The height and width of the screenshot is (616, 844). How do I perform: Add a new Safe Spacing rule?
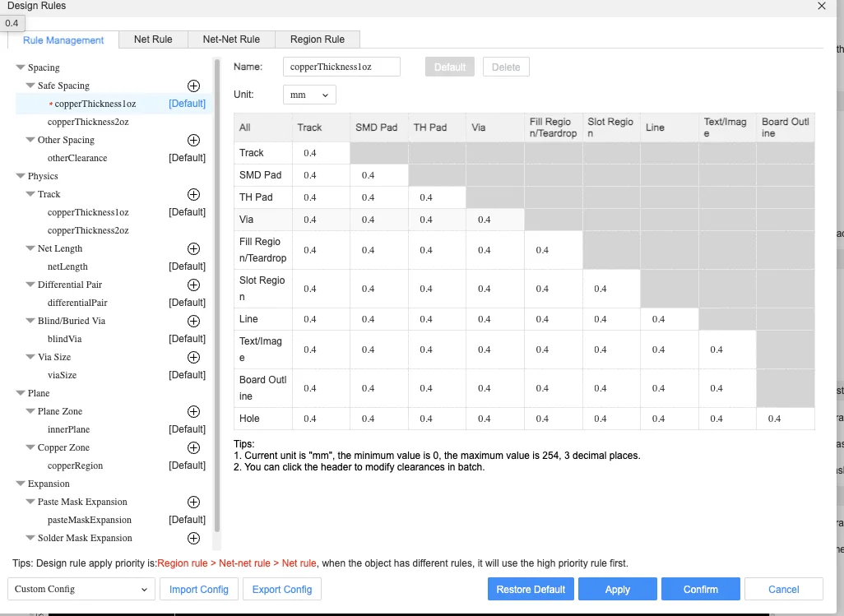tap(193, 86)
